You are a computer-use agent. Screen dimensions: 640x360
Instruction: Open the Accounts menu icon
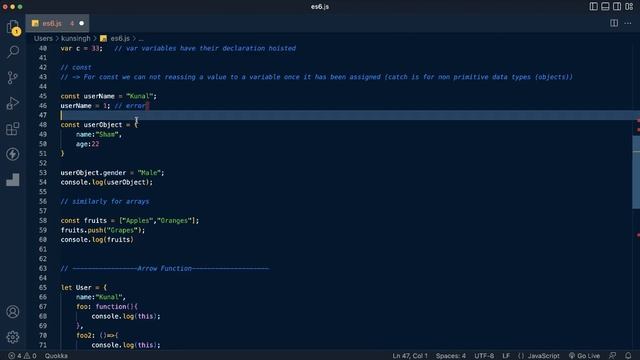click(x=13, y=311)
